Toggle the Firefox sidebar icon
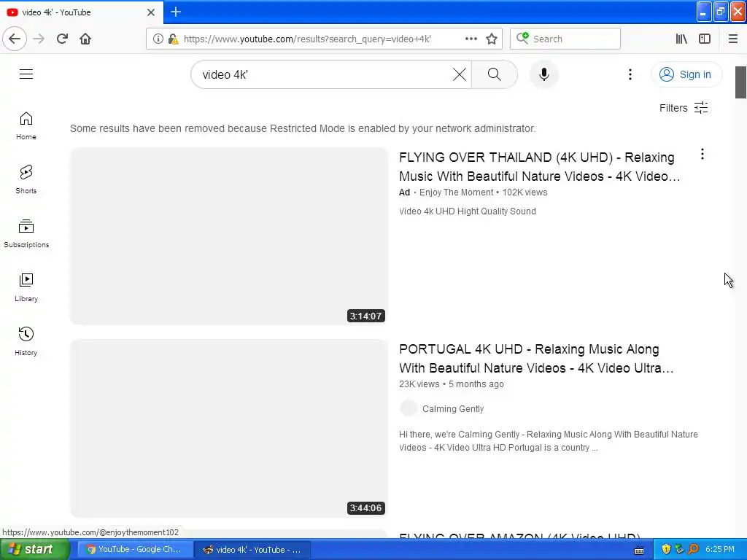Image resolution: width=747 pixels, height=560 pixels. tap(705, 39)
